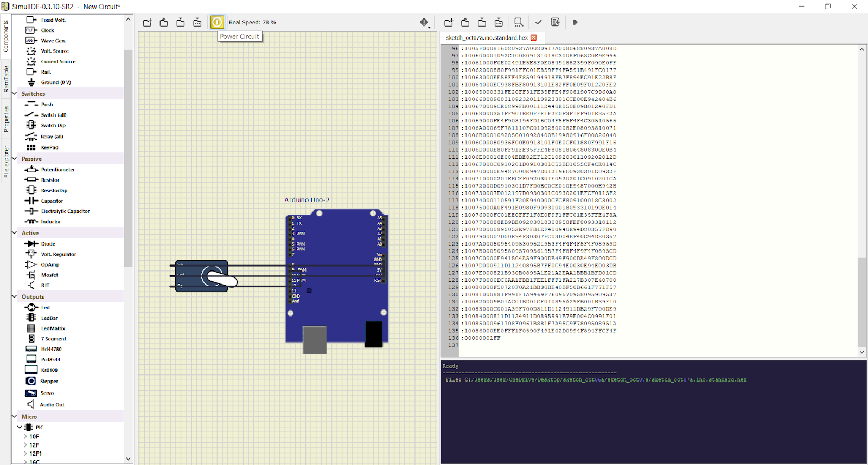Select the Inductor component
Viewport: 868px width, 465px height.
pos(51,222)
